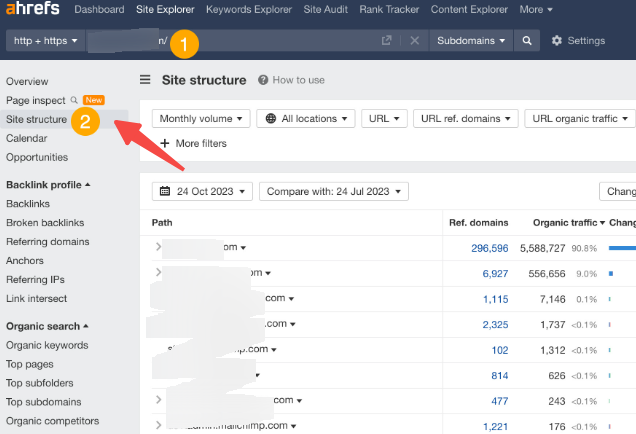Toggle sidebar with hamburger menu icon

tap(146, 80)
